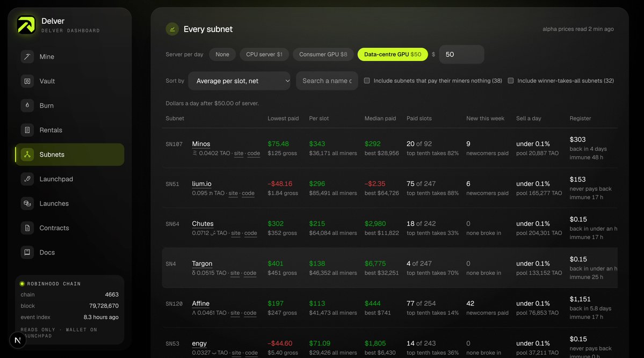Click the Mine pickaxe icon
This screenshot has width=644, height=358.
(27, 57)
